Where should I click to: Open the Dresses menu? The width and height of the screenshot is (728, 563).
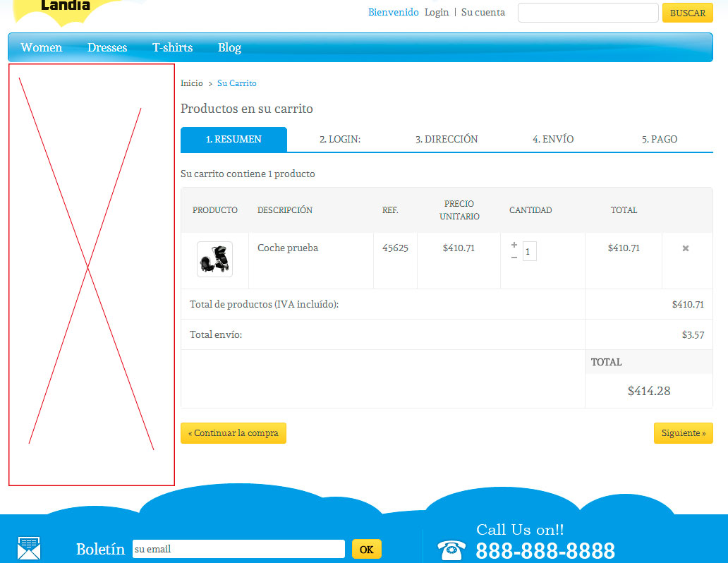(x=107, y=47)
